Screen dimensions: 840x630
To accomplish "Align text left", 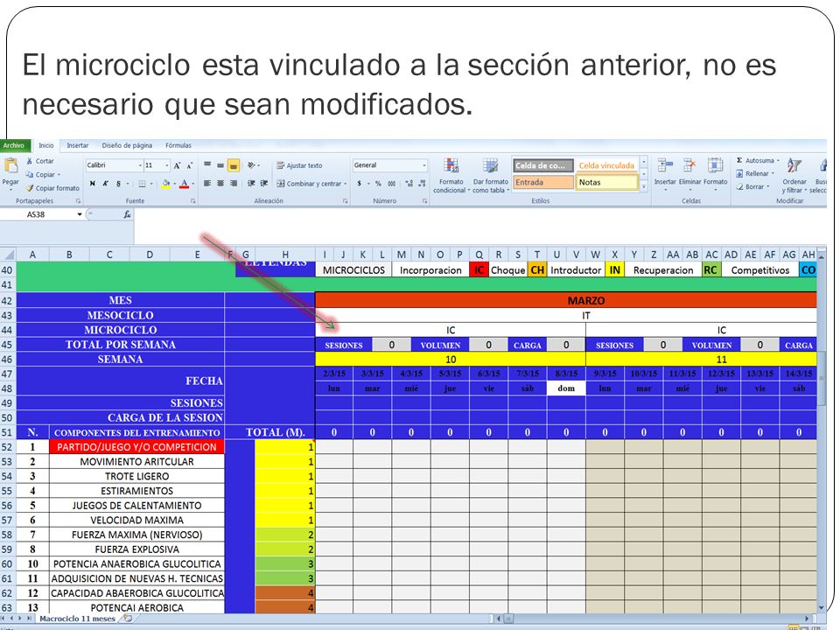I will coord(207,183).
